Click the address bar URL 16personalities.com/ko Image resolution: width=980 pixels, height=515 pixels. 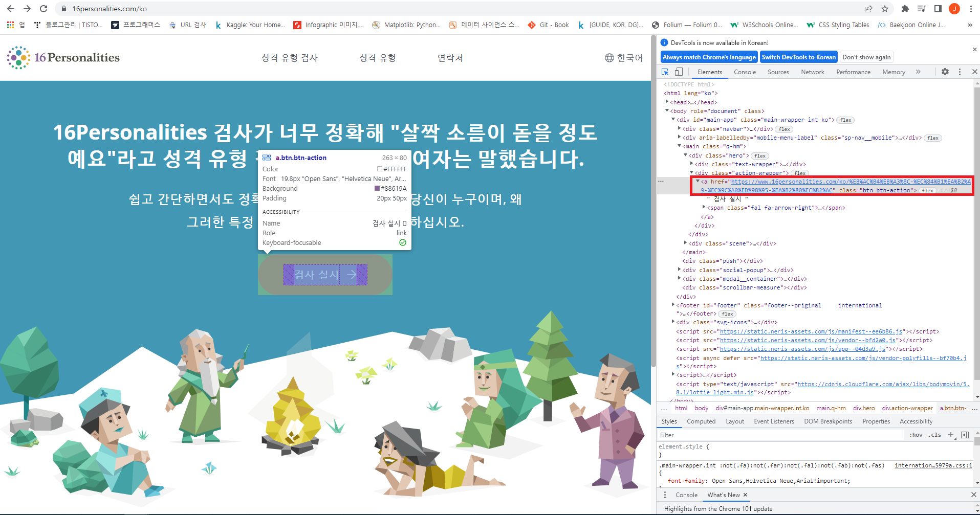(x=110, y=9)
